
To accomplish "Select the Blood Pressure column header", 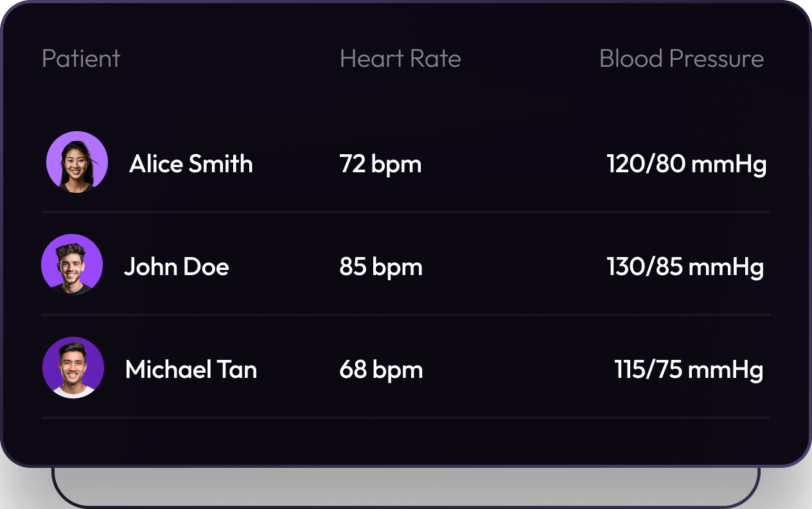I will (682, 58).
